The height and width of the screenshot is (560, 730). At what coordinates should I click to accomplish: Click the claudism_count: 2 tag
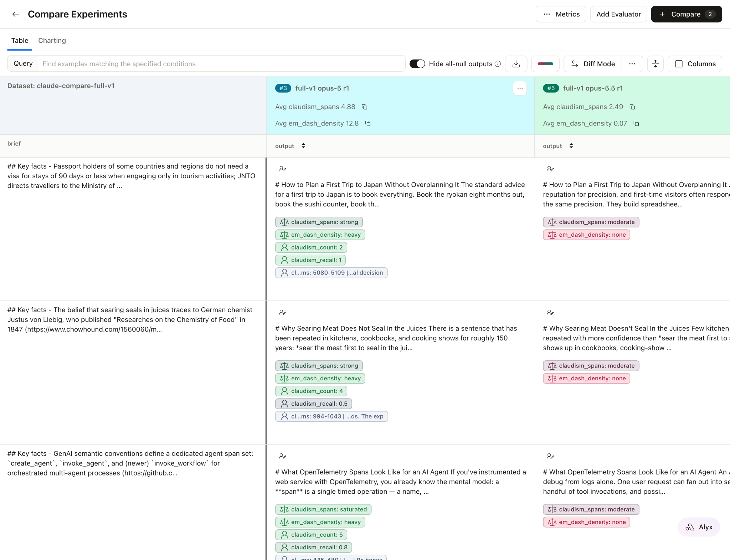click(311, 247)
